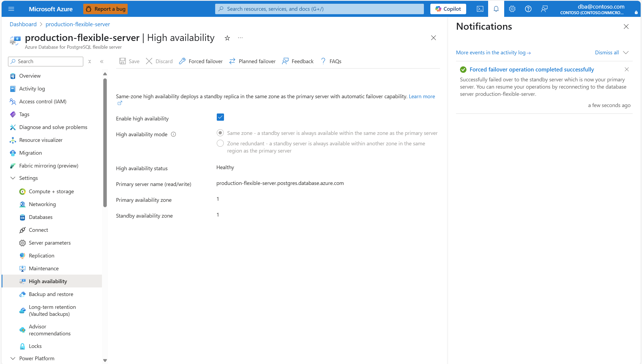Image resolution: width=642 pixels, height=364 pixels.
Task: Launch Cloud Shell from the header
Action: 480,9
